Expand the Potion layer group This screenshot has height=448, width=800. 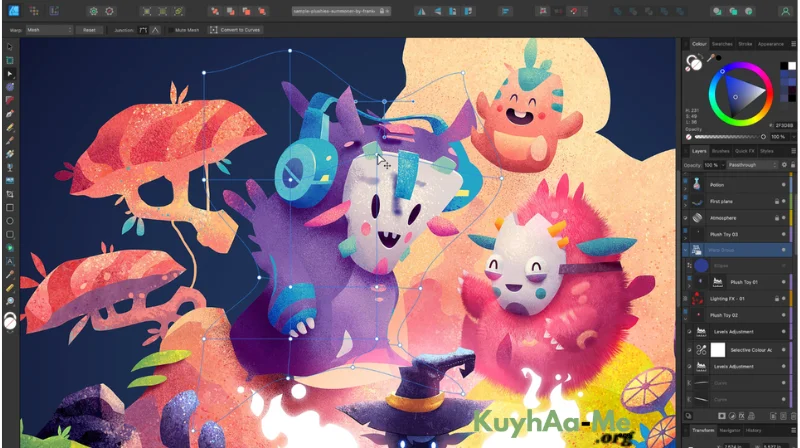tap(686, 188)
